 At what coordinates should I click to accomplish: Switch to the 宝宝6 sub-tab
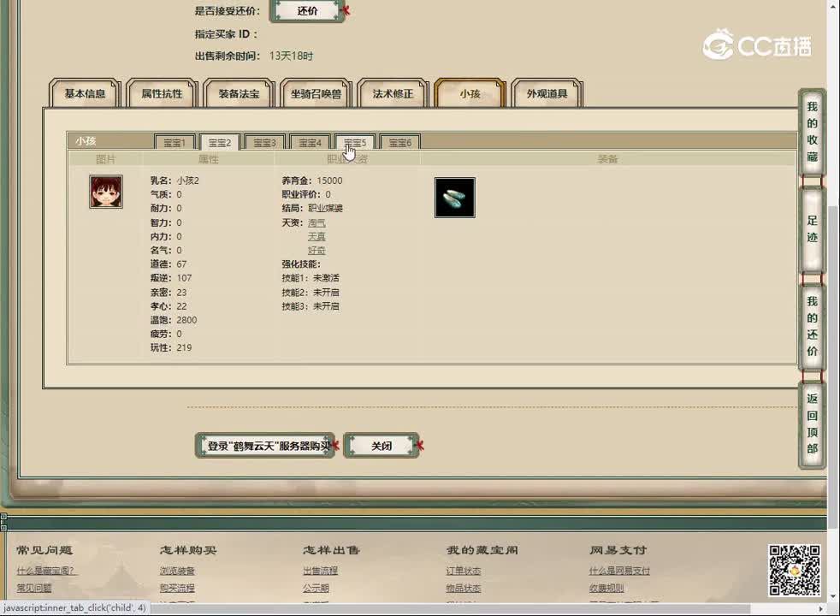point(399,143)
